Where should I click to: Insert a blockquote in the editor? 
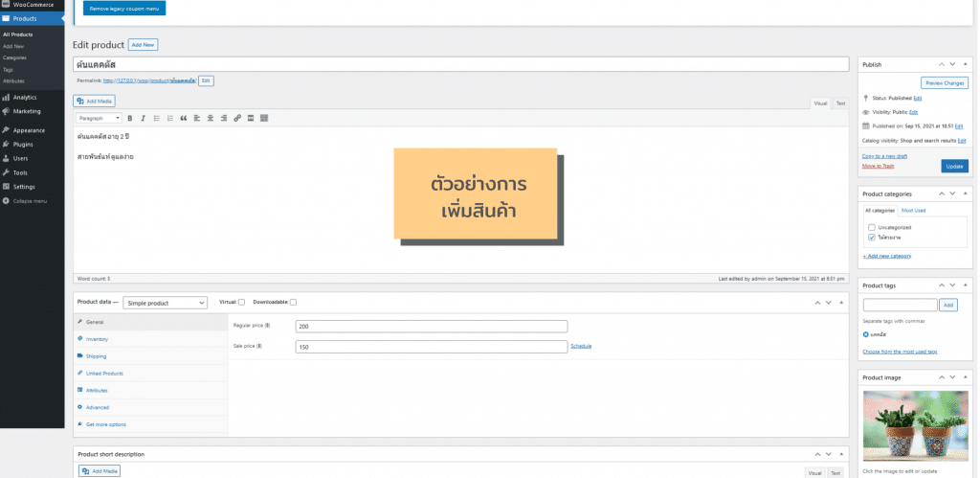click(x=183, y=118)
